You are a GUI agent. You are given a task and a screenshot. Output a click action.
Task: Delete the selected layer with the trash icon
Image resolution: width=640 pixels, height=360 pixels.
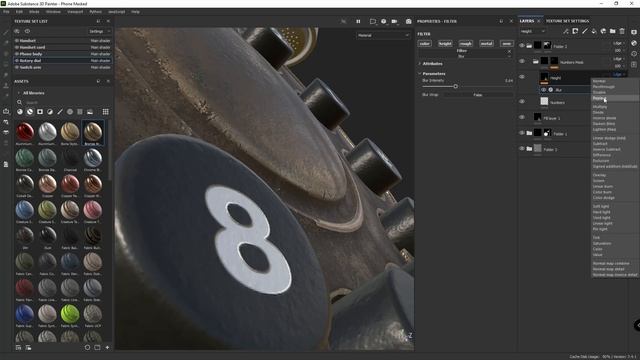coord(622,31)
